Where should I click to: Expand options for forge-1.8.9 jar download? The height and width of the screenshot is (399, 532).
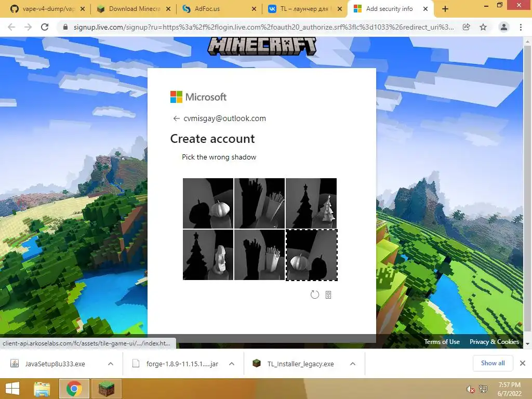[232, 364]
